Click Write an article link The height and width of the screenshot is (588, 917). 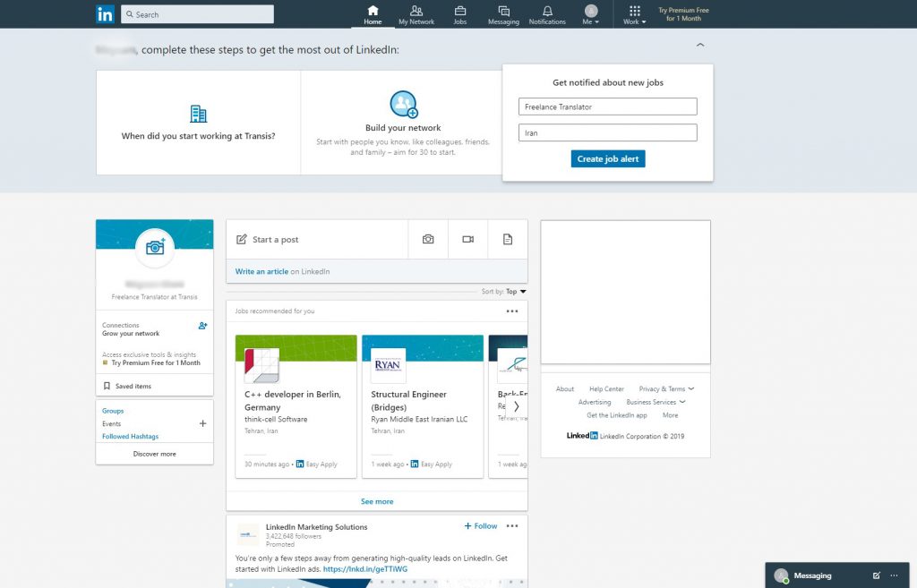tap(261, 271)
